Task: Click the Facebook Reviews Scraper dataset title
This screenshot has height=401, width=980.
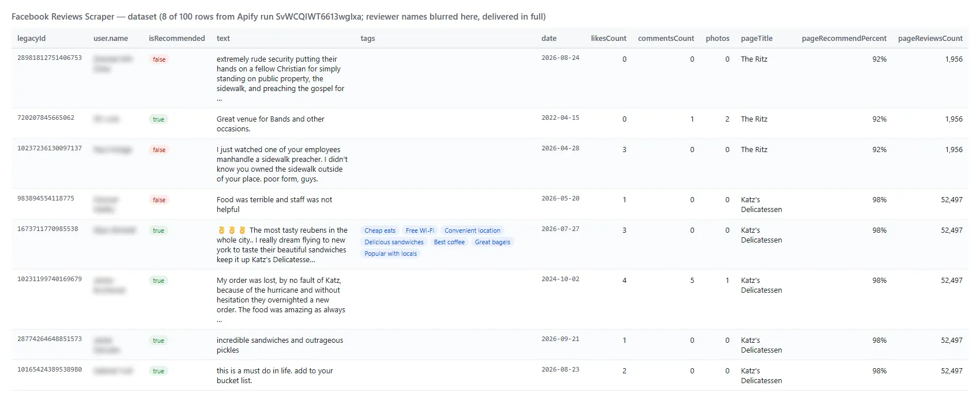Action: coord(278,17)
